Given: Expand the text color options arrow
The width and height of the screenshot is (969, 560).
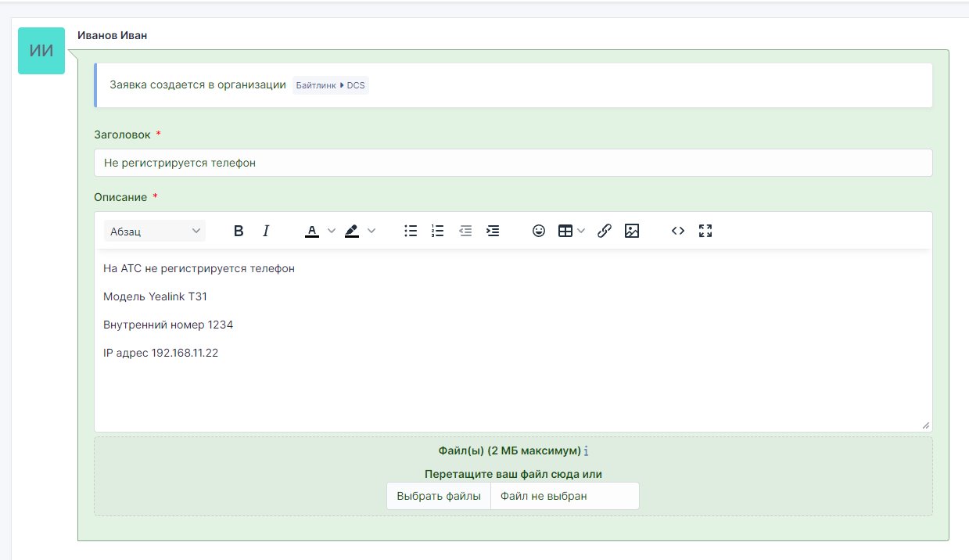Looking at the screenshot, I should [331, 231].
